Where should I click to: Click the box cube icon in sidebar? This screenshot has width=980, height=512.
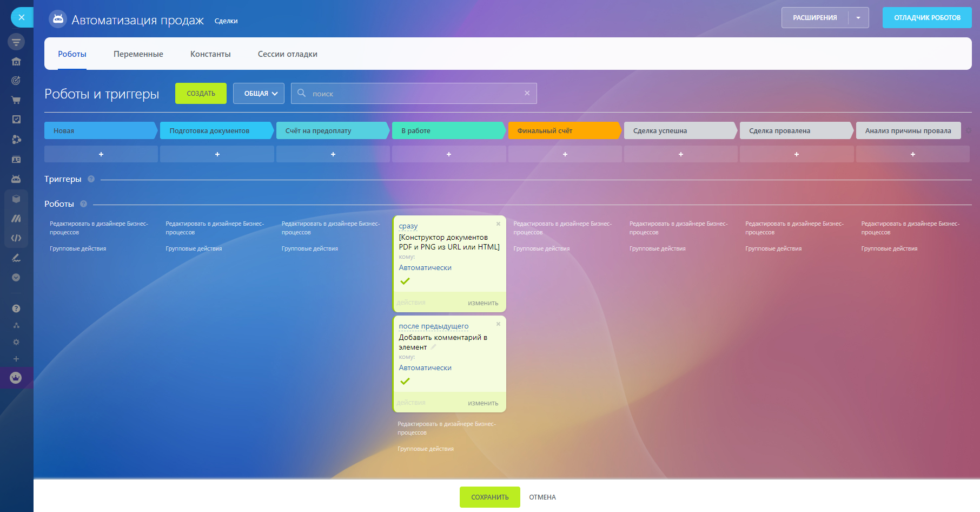[16, 199]
